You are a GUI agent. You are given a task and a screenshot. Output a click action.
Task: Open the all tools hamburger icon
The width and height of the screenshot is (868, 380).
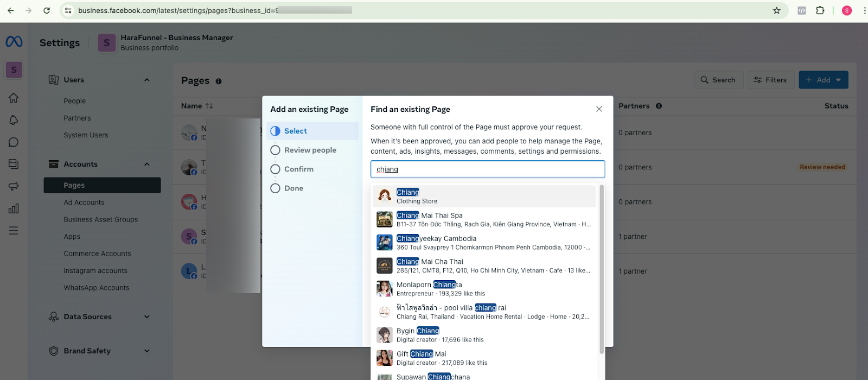[14, 231]
